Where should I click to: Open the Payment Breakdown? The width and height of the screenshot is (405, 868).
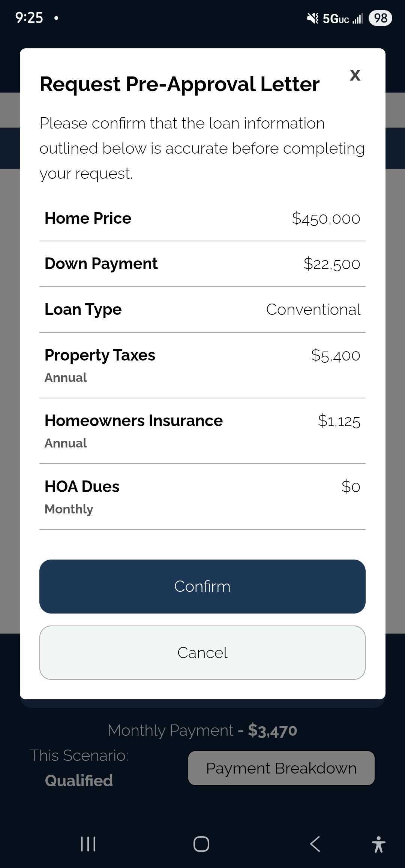[x=281, y=768]
